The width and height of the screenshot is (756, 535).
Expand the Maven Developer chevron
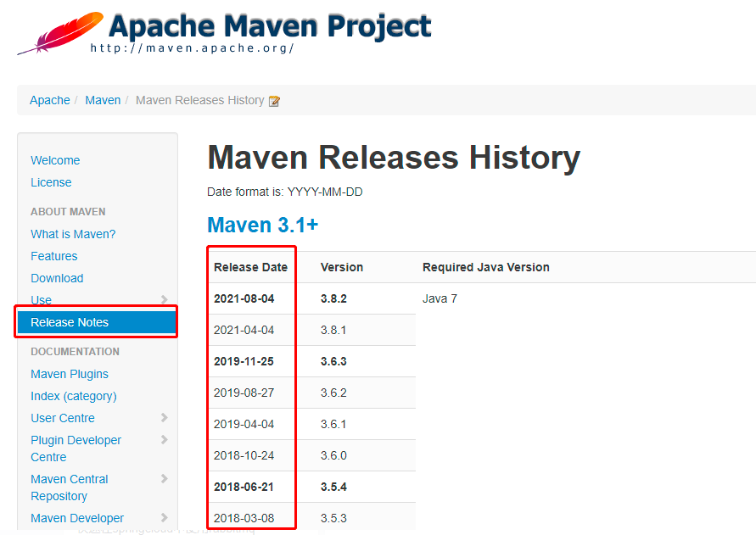click(x=164, y=518)
